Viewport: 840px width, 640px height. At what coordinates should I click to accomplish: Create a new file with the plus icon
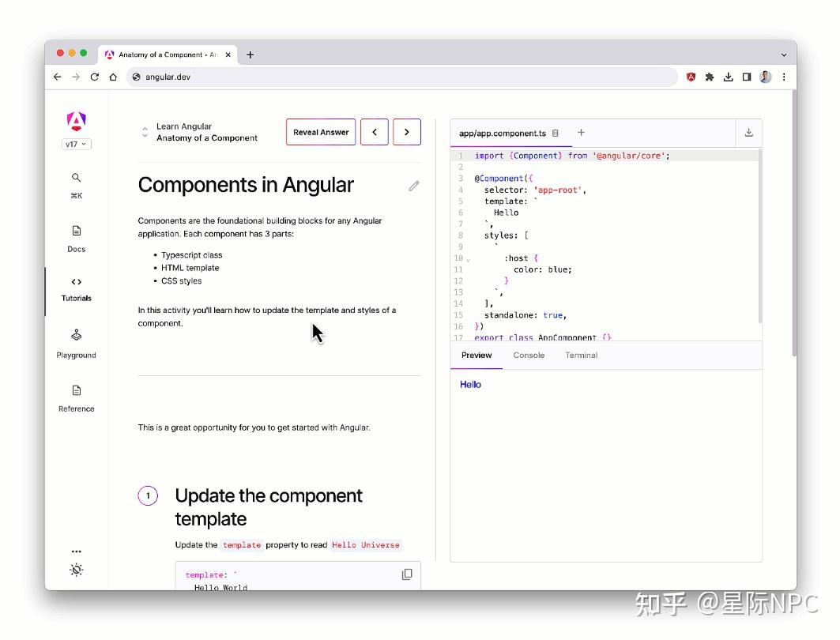point(581,133)
